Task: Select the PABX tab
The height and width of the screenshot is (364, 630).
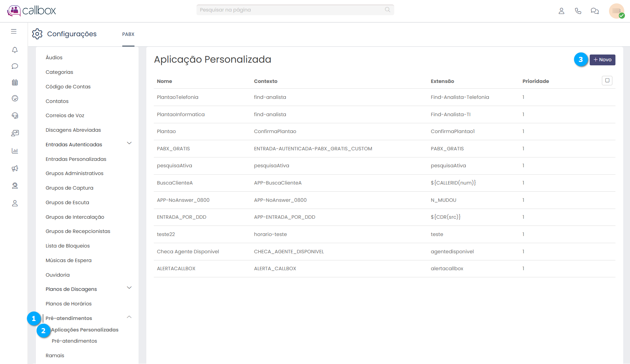Action: point(128,34)
